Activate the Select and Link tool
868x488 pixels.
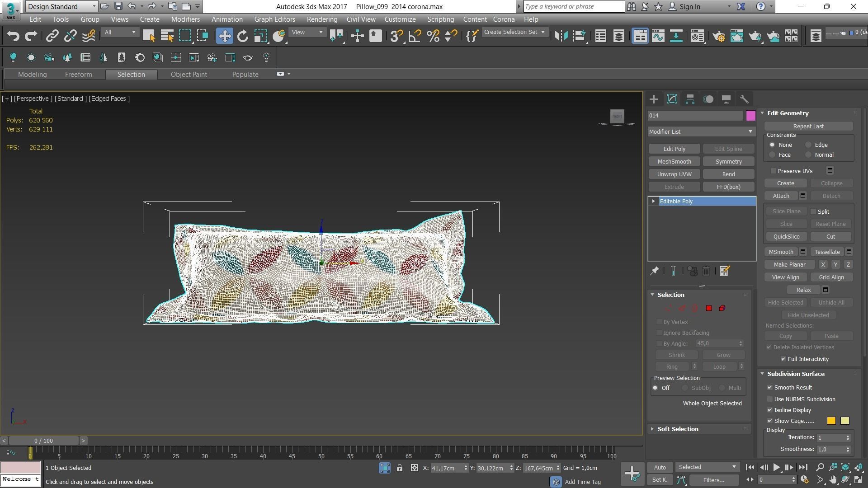click(52, 36)
